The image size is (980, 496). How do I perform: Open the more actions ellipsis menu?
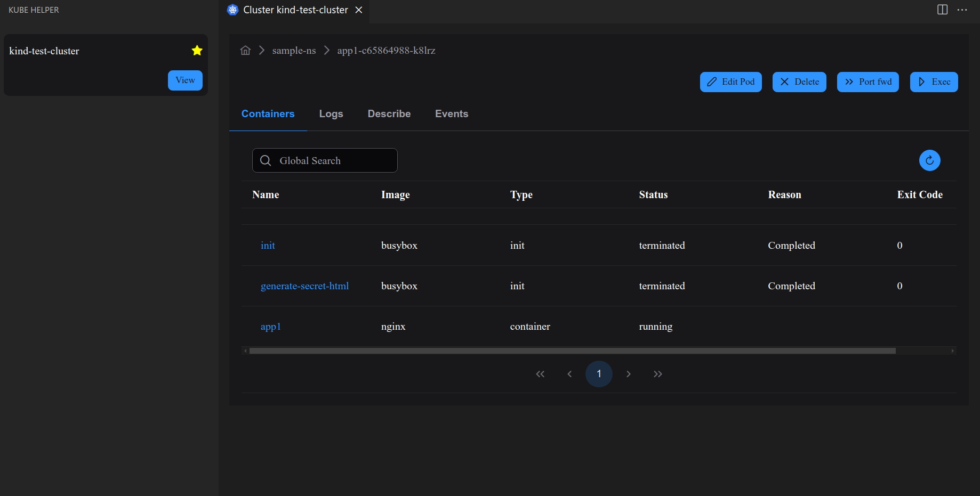(x=962, y=10)
